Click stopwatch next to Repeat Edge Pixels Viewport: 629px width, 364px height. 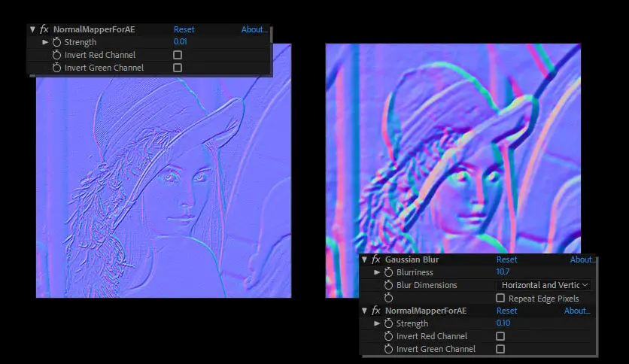coord(388,298)
